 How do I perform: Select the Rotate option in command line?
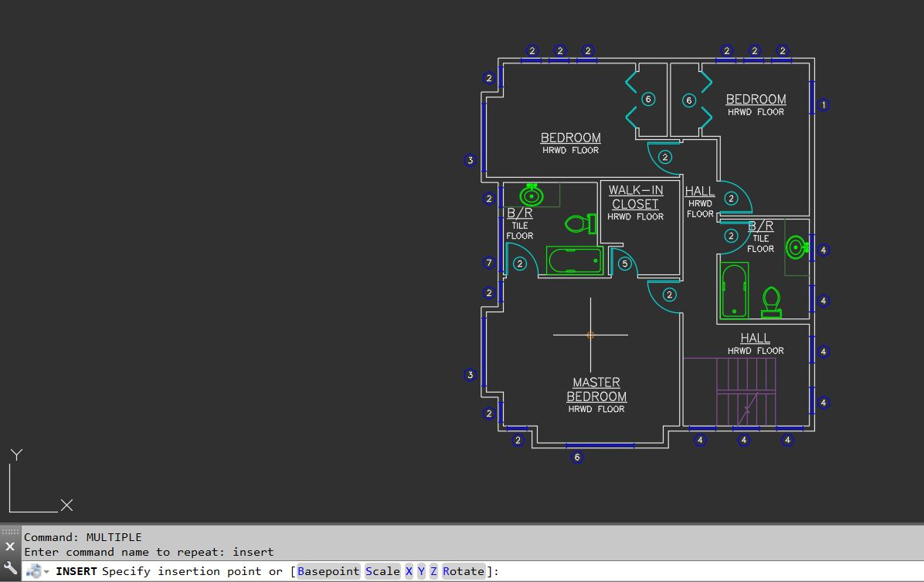pos(464,572)
